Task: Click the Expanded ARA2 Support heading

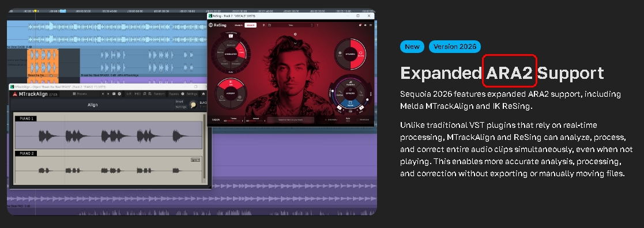Action: pyautogui.click(x=502, y=73)
